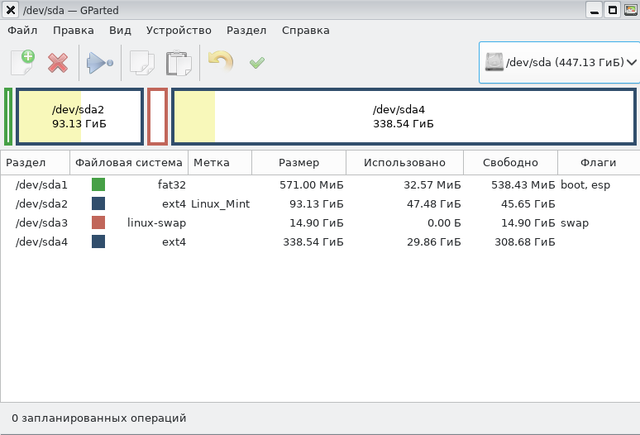The image size is (640, 435).
Task: Sort by the Метка column header
Action: tap(220, 162)
